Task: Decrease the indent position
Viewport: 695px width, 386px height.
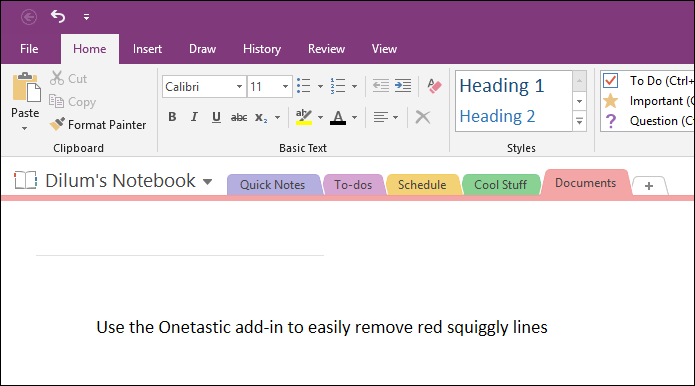Action: point(381,86)
